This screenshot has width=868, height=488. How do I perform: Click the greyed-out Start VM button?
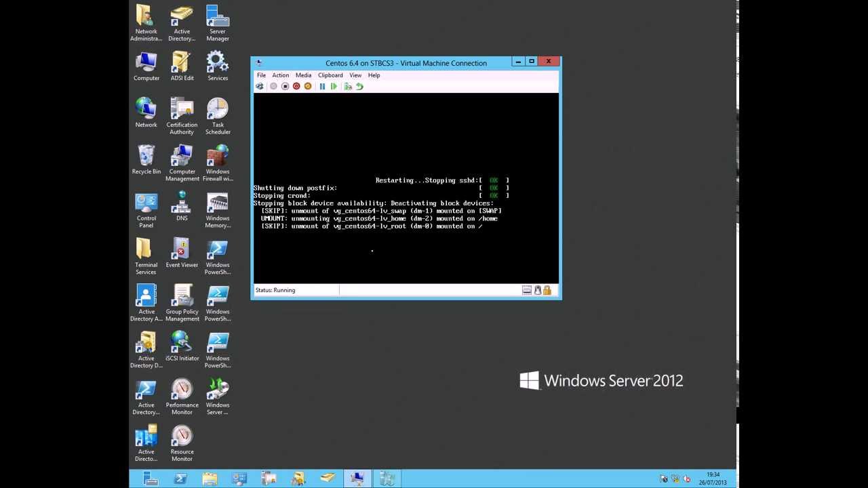pos(273,86)
